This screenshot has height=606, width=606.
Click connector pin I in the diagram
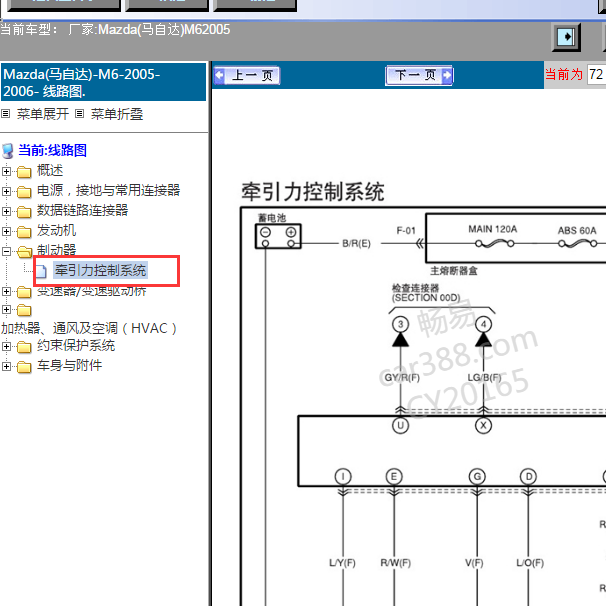click(343, 477)
